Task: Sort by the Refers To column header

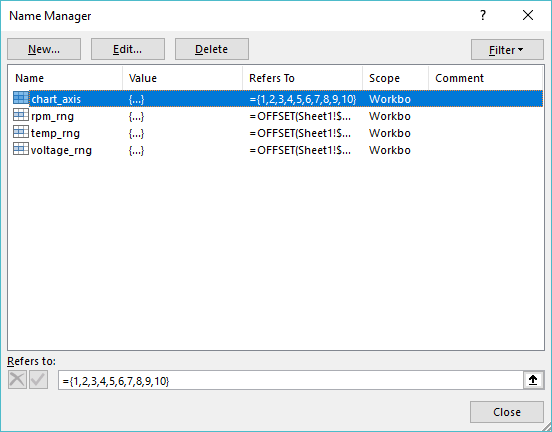Action: pos(302,78)
